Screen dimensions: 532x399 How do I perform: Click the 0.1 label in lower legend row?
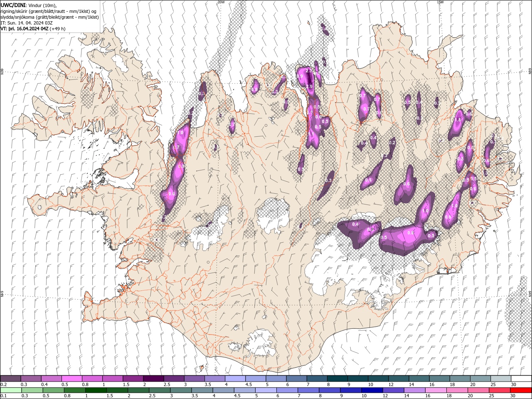pyautogui.click(x=3, y=396)
